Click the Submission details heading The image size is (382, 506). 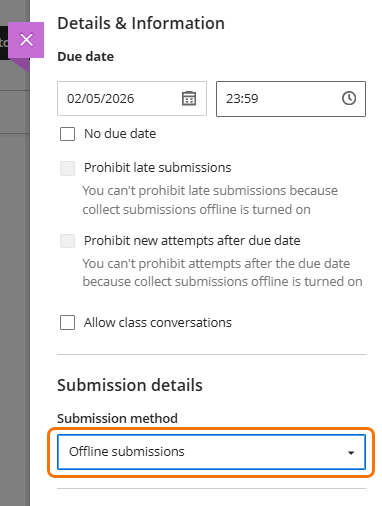[x=130, y=385]
